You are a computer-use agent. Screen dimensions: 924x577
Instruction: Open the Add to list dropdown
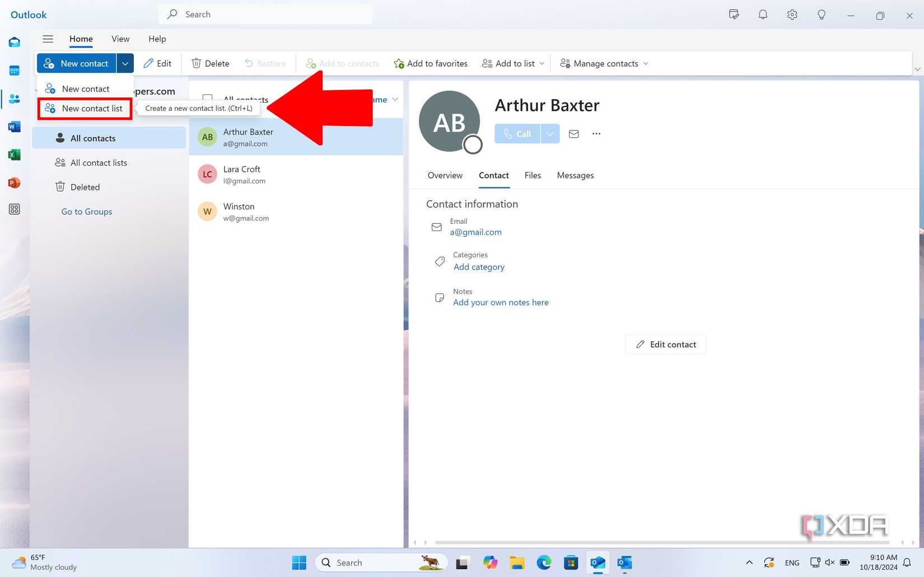512,63
